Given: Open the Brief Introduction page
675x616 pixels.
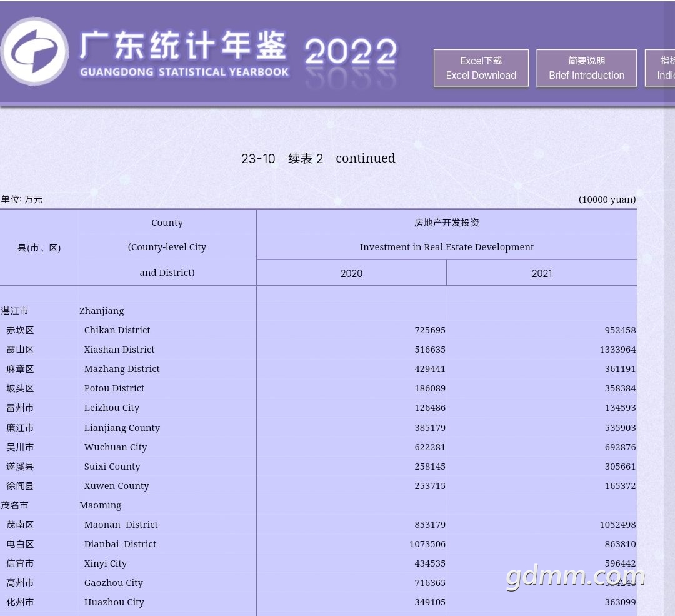Looking at the screenshot, I should [586, 68].
